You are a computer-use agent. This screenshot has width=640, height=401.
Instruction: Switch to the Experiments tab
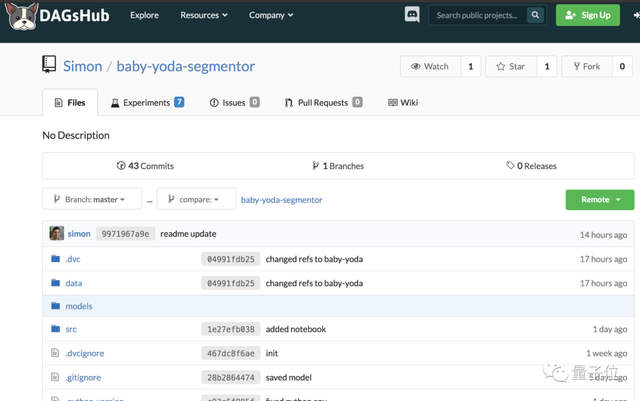[147, 102]
